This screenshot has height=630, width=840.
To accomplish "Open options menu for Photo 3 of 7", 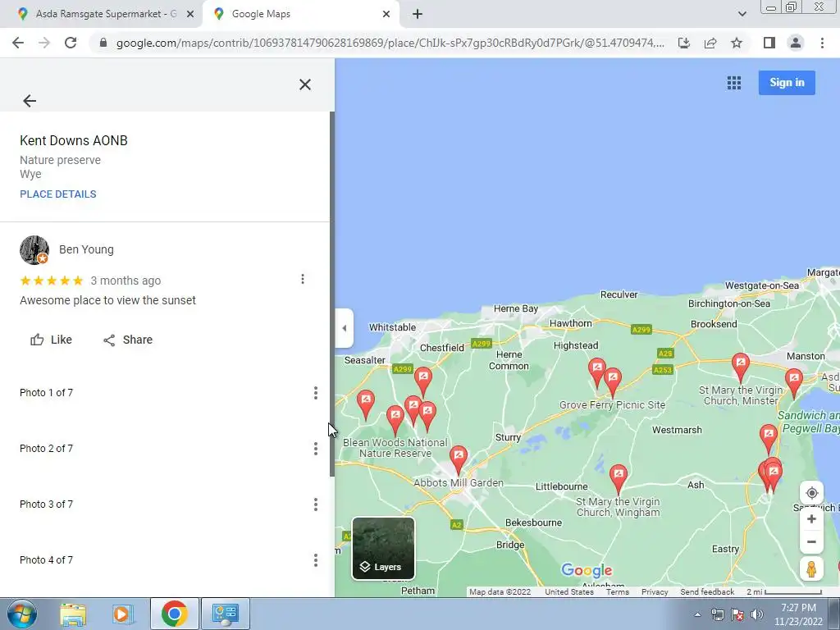I will click(x=316, y=504).
